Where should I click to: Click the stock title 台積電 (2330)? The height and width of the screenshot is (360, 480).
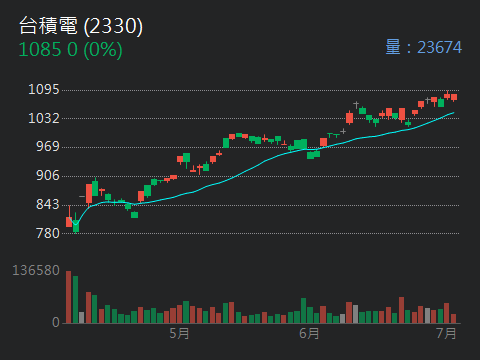81,26
